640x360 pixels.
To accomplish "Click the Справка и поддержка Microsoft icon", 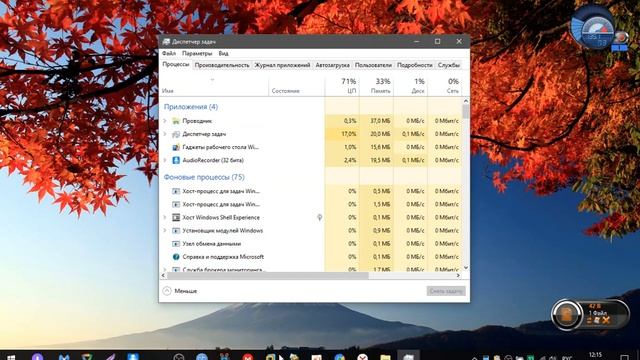I will (176, 257).
